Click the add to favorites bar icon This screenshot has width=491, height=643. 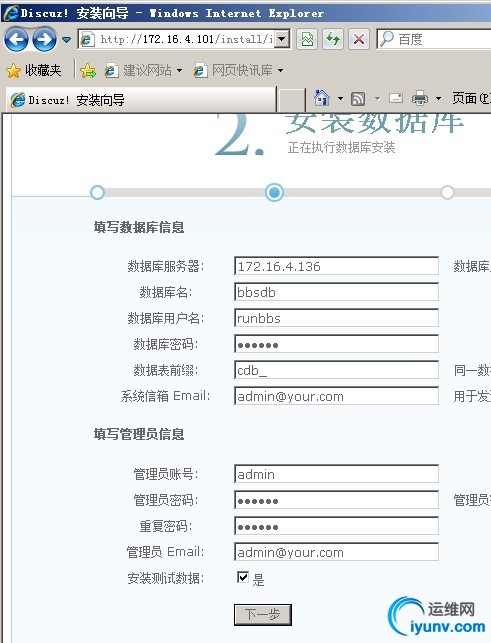(x=88, y=71)
